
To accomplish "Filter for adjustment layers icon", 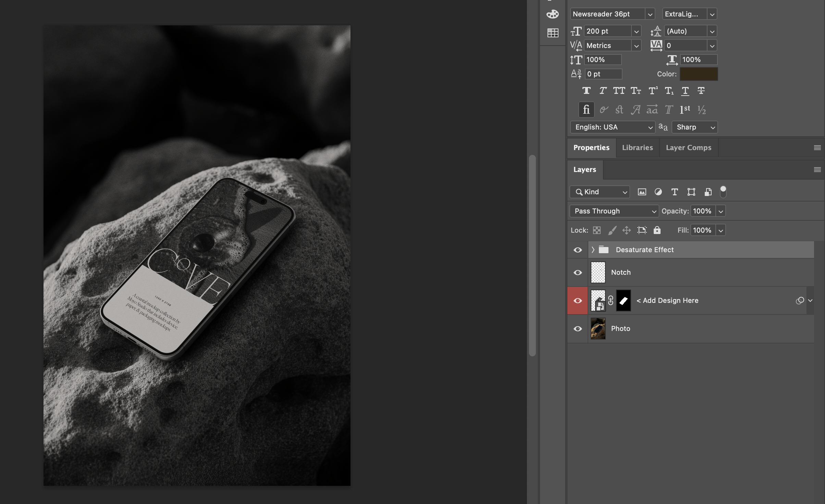I will (x=658, y=192).
